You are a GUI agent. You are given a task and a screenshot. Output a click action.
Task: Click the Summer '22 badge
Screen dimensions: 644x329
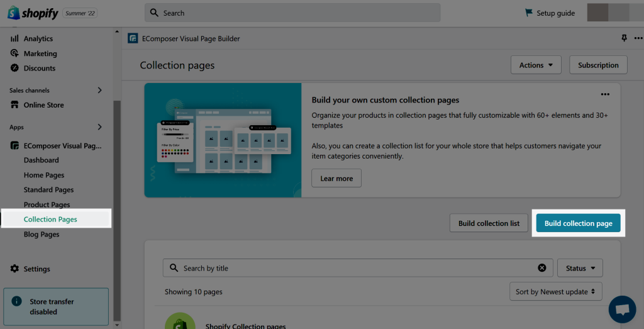[80, 13]
